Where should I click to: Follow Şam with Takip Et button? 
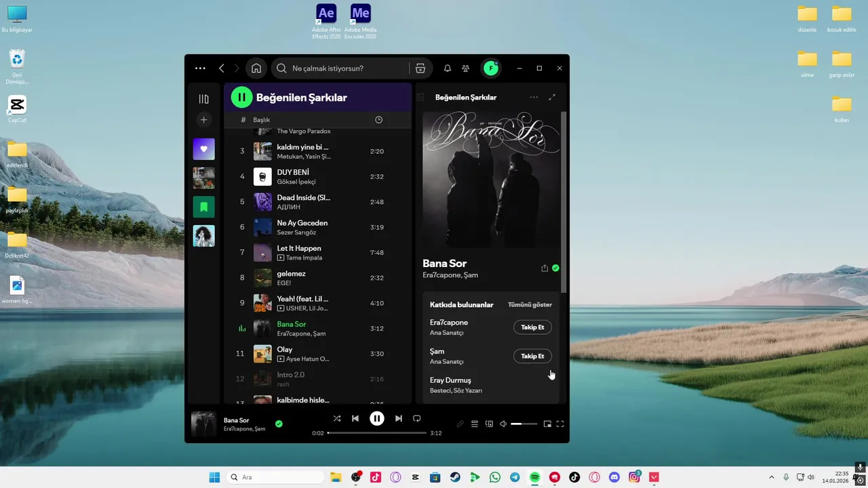click(x=532, y=356)
